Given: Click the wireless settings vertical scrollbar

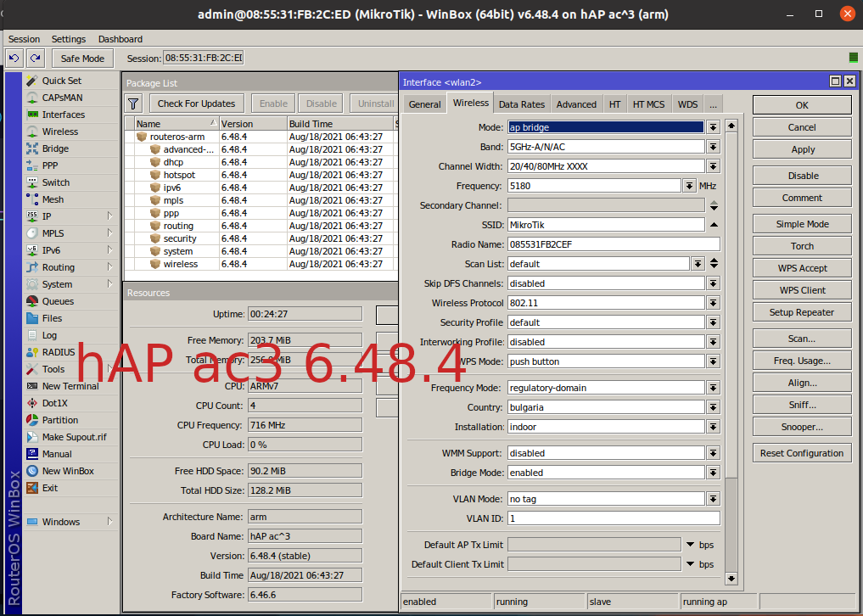Looking at the screenshot, I should pos(731,339).
